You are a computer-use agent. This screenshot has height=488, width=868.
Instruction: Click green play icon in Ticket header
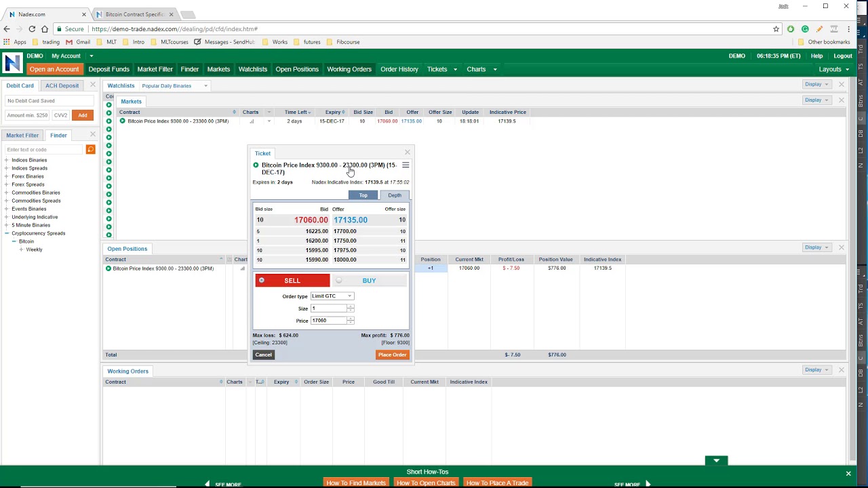256,165
